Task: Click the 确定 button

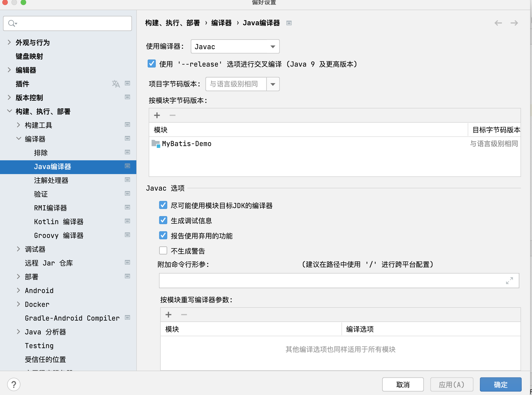Action: pos(501,384)
